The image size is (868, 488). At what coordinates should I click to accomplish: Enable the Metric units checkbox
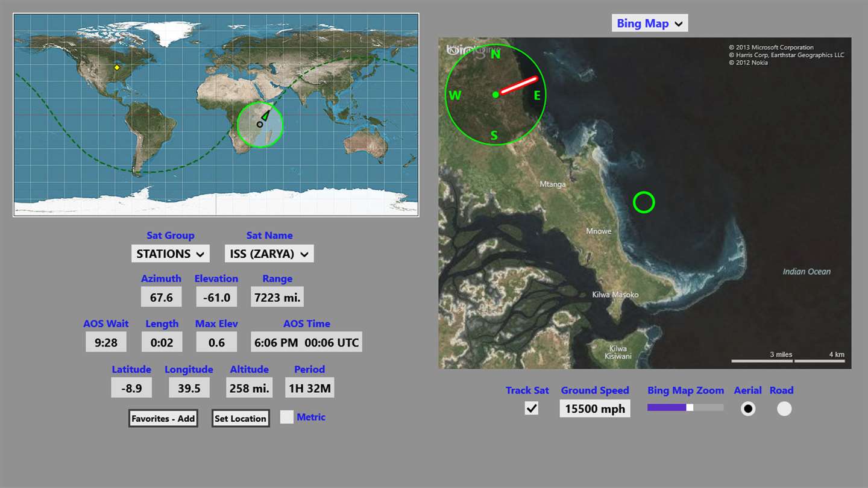[x=287, y=417]
